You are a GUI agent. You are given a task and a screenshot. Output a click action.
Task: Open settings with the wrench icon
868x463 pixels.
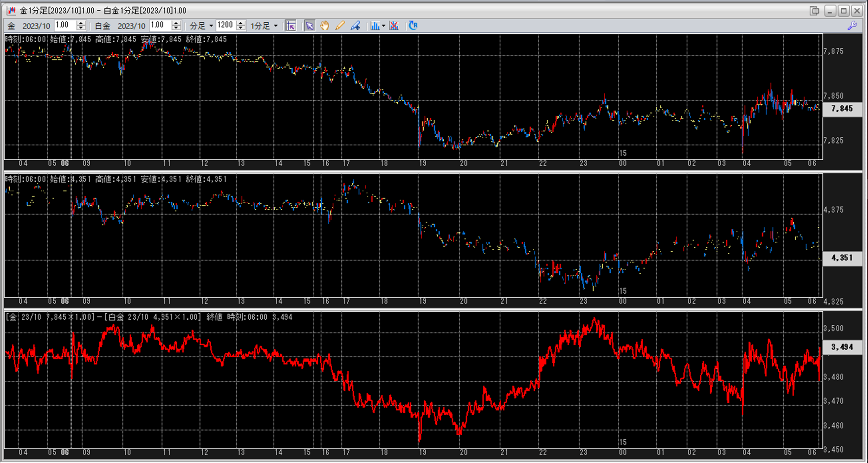(x=852, y=26)
